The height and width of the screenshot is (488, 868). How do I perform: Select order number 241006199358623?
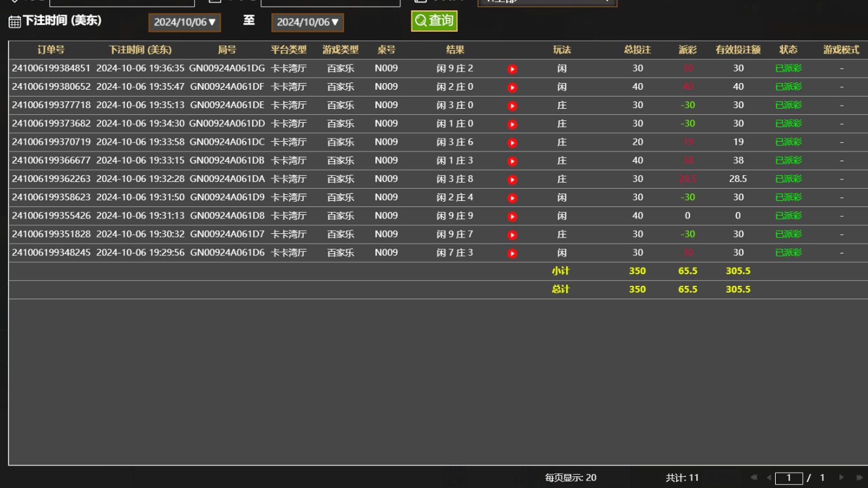coord(51,197)
